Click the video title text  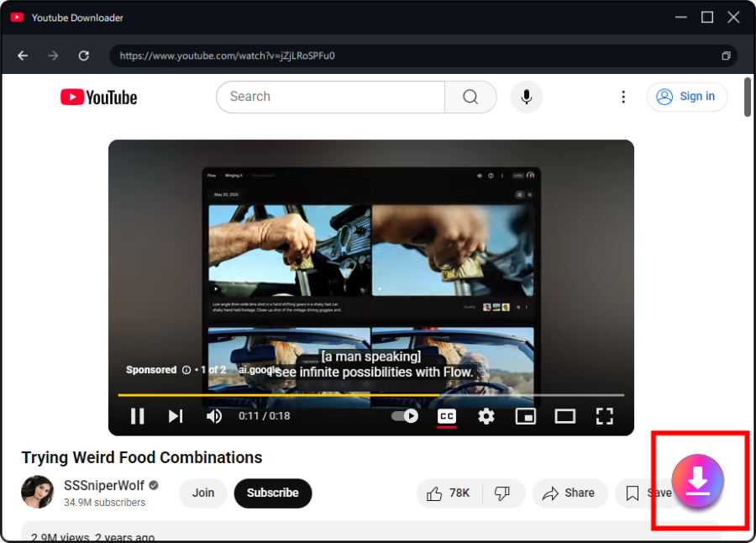point(142,457)
